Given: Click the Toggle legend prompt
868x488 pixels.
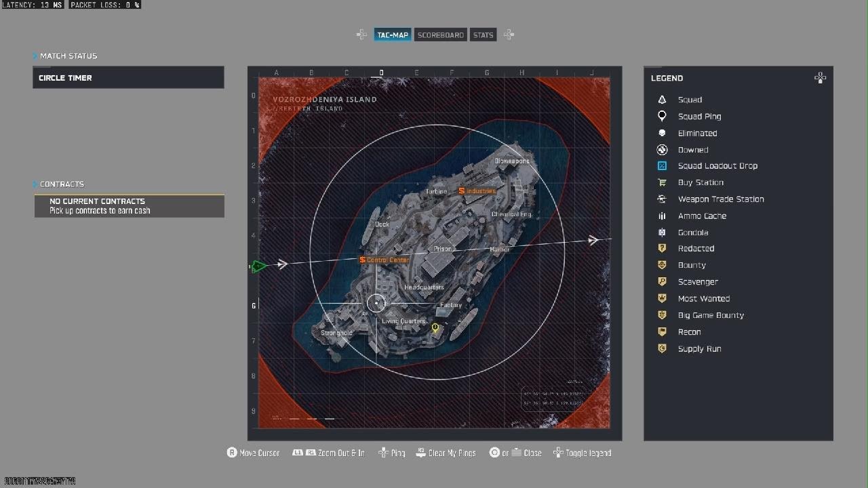Looking at the screenshot, I should (x=582, y=453).
